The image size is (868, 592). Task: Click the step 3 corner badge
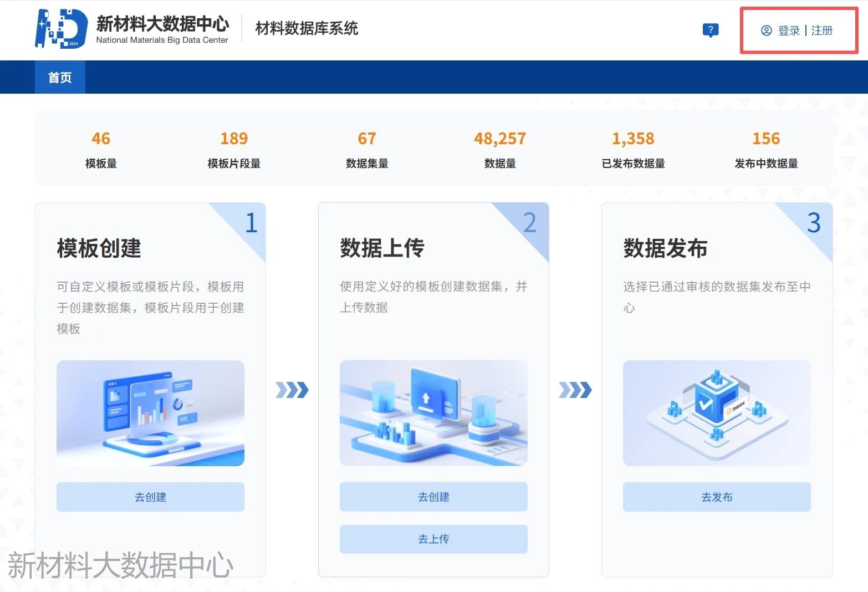pos(813,223)
